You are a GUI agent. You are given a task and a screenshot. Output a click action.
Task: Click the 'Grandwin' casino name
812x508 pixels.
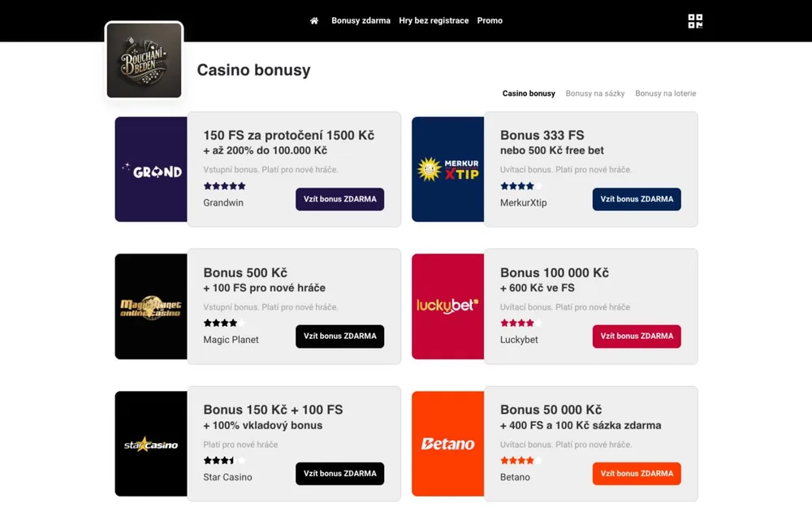tap(223, 202)
